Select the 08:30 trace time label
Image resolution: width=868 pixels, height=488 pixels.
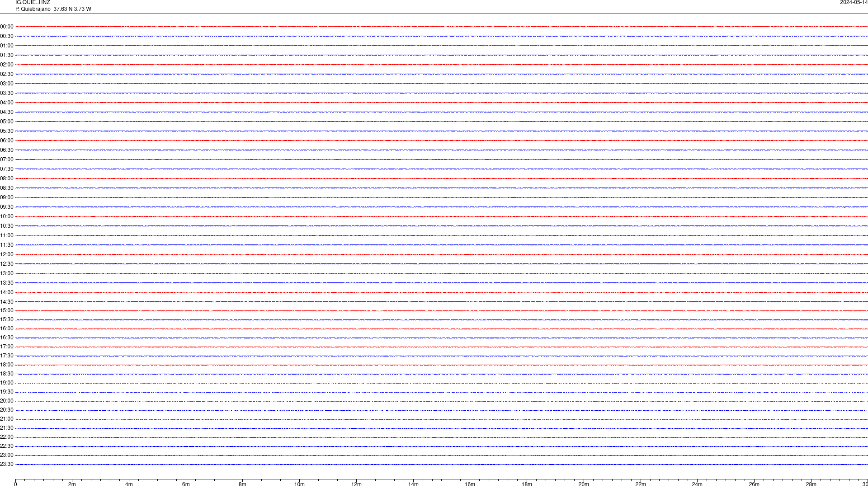click(x=7, y=188)
